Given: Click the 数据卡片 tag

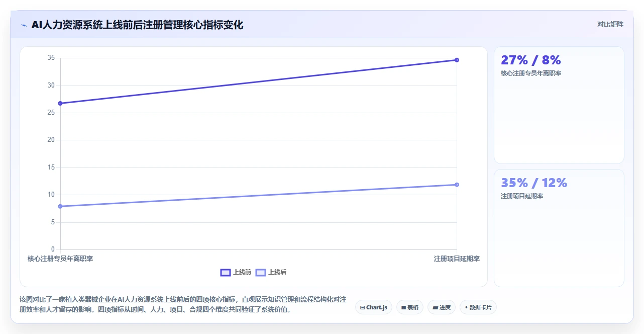Looking at the screenshot, I should coord(478,307).
